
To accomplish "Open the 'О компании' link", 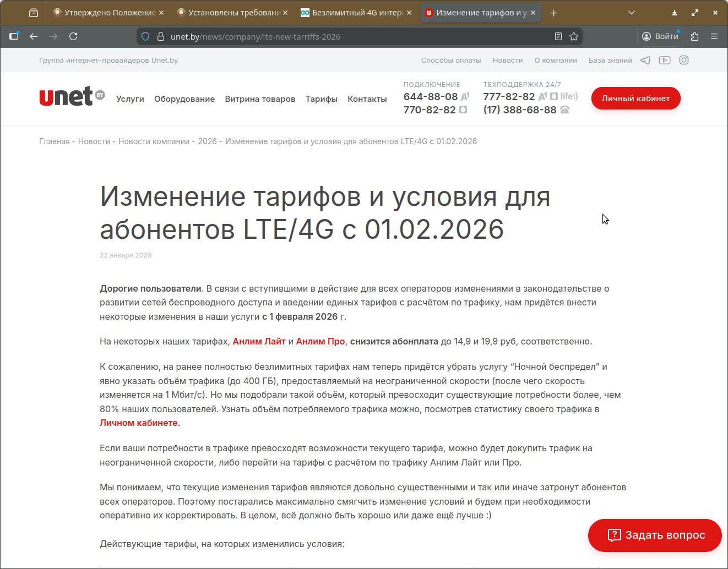I will pyautogui.click(x=556, y=60).
